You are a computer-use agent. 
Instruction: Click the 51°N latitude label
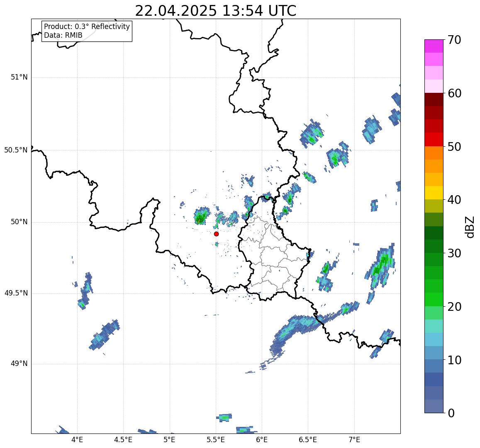point(19,77)
